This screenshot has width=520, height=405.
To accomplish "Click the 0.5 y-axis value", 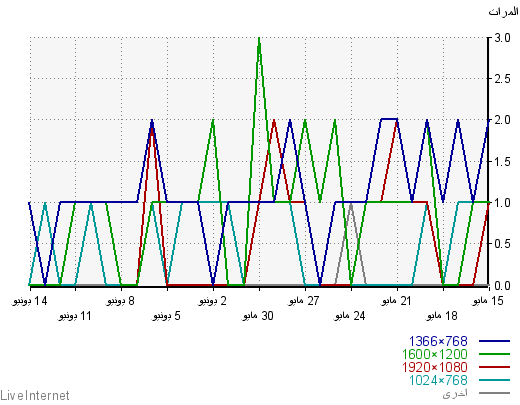I will [502, 244].
